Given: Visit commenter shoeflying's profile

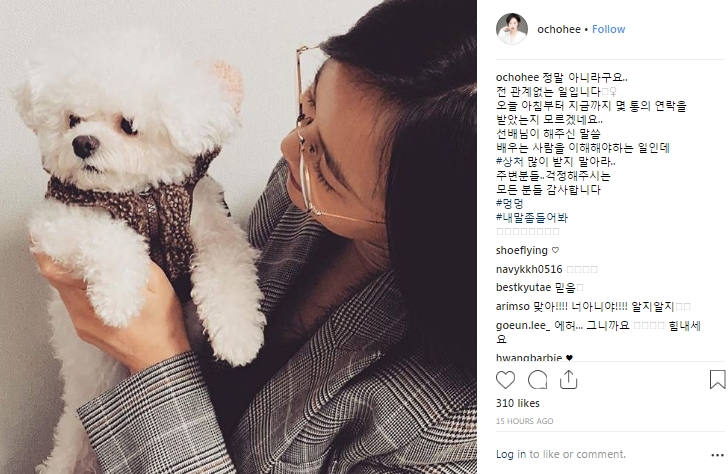Looking at the screenshot, I should 521,251.
